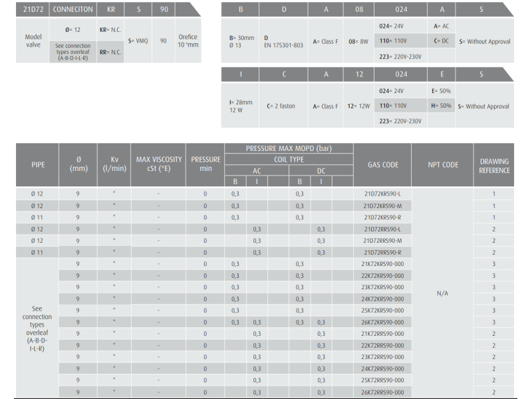Select the H= 50% option cell
Image resolution: width=532 pixels, height=399 pixels.
point(442,106)
